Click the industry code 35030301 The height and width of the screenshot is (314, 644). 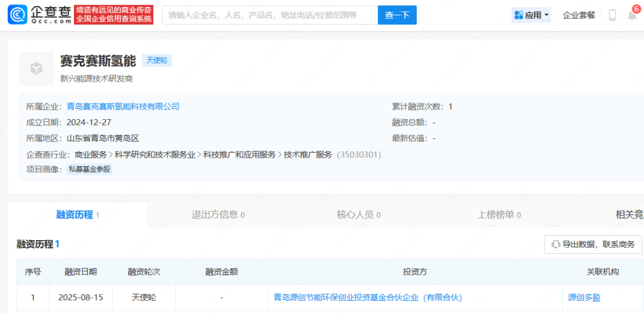[x=359, y=155]
